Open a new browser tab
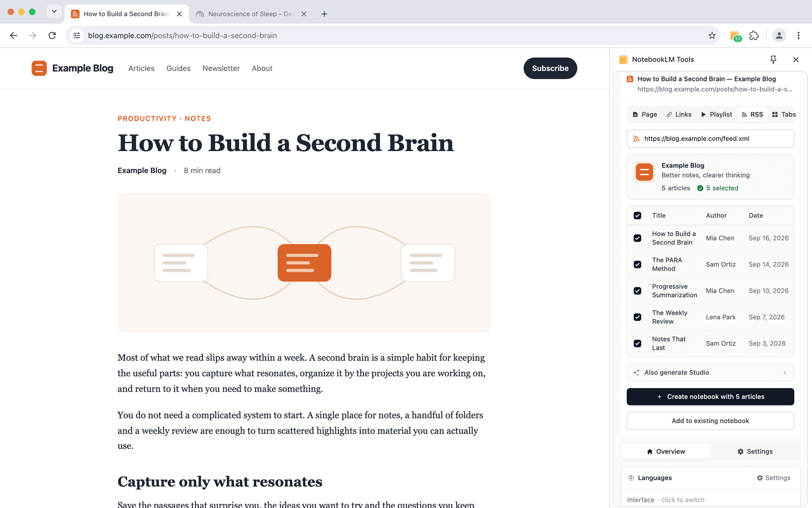 [x=324, y=14]
